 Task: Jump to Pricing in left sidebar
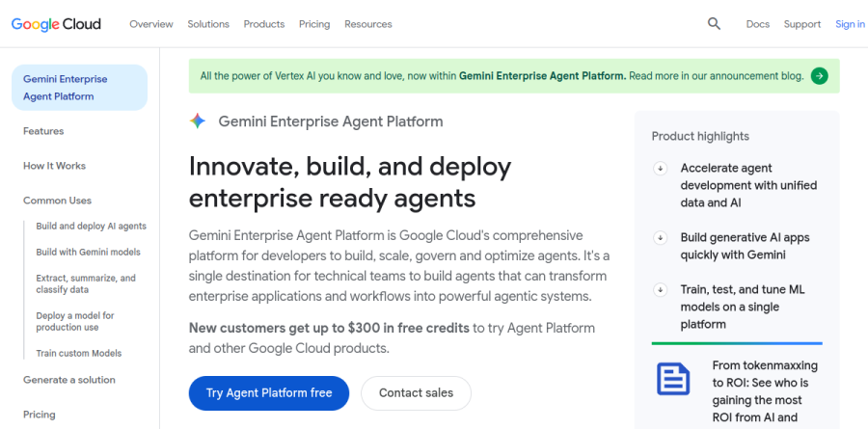click(40, 415)
